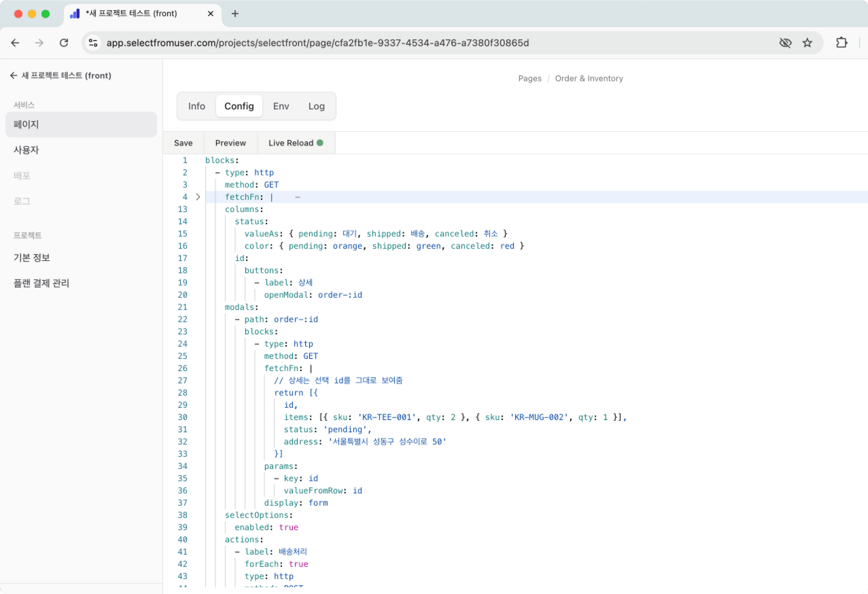Select 사용자 in the sidebar

click(26, 150)
